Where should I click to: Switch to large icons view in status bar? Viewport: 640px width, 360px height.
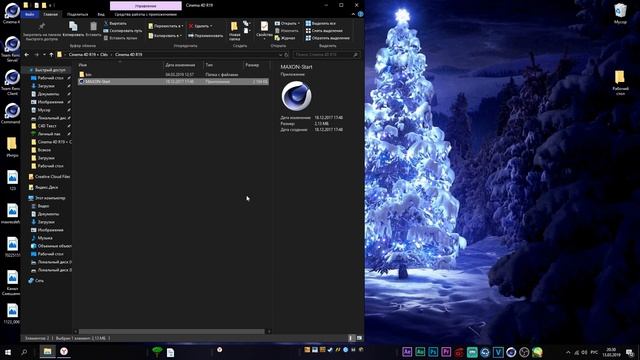[x=359, y=338]
